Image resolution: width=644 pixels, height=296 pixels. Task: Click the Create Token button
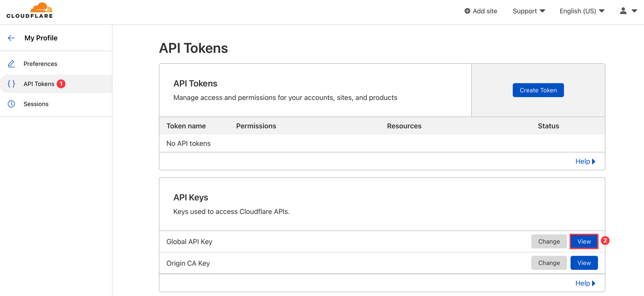coord(538,90)
